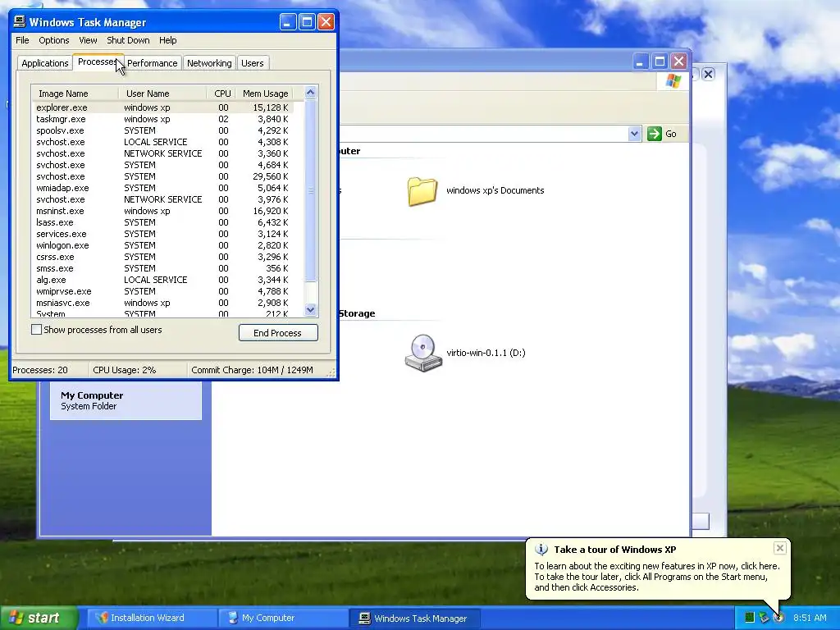Click the process list vertical scrollbar thumb
The height and width of the screenshot is (630, 840).
point(311,190)
